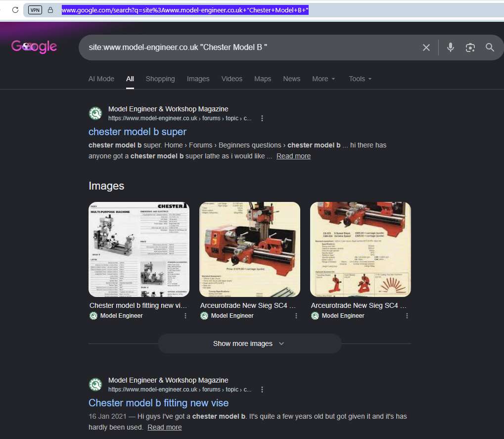This screenshot has height=439, width=504.
Task: Click Read more on the vise result
Action: coord(165,427)
